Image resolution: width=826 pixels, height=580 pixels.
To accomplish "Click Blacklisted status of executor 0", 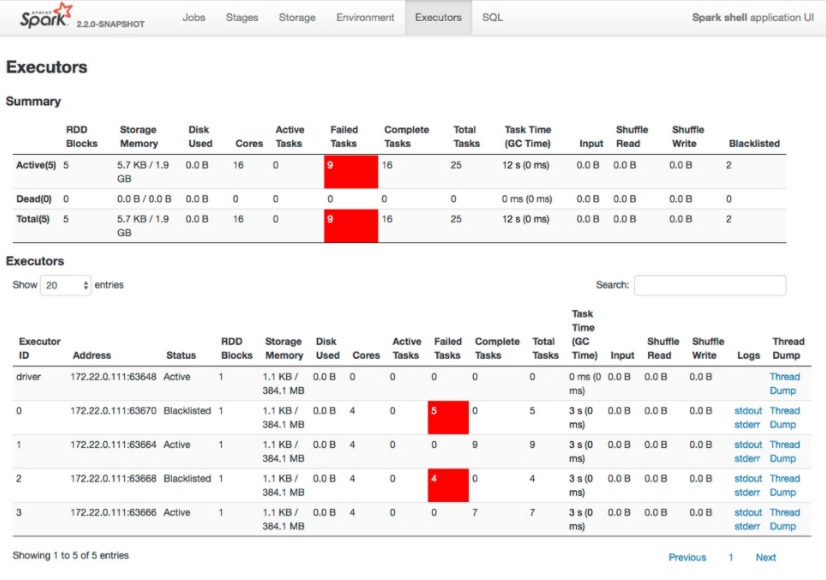I will click(187, 410).
